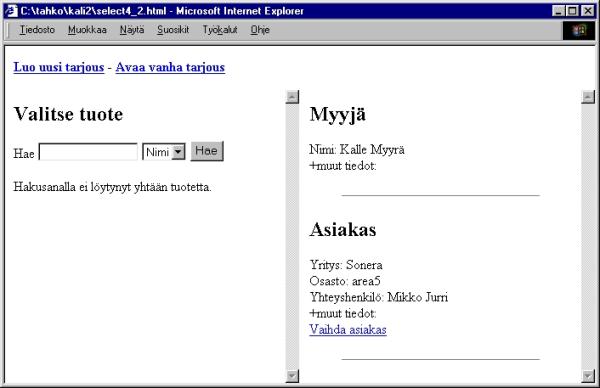Close the Internet Explorer window
Viewport: 600px width, 388px height.
click(x=587, y=11)
